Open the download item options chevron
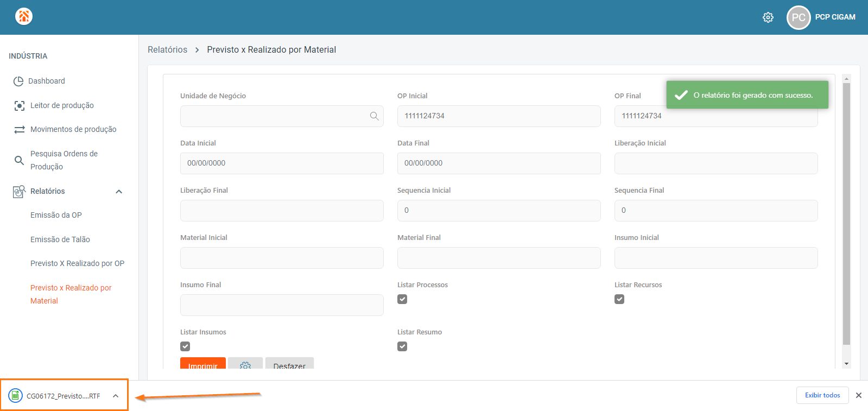Image resolution: width=868 pixels, height=411 pixels. 116,396
